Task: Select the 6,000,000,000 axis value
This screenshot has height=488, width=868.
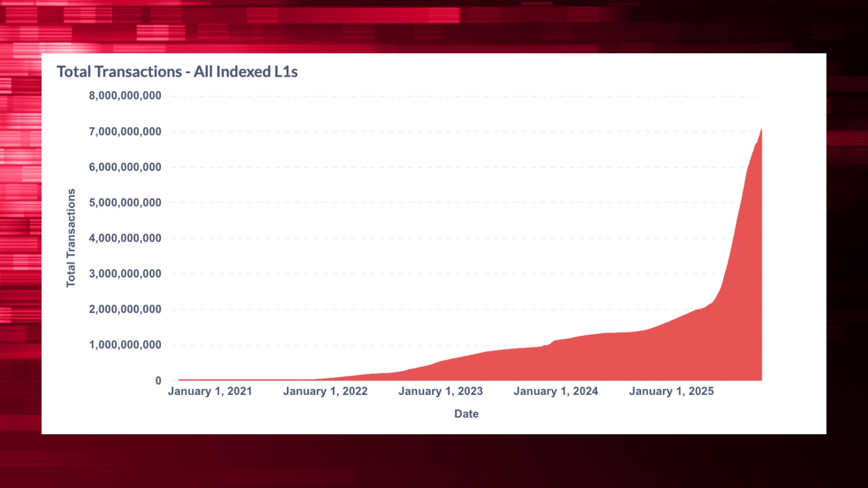Action: point(125,167)
